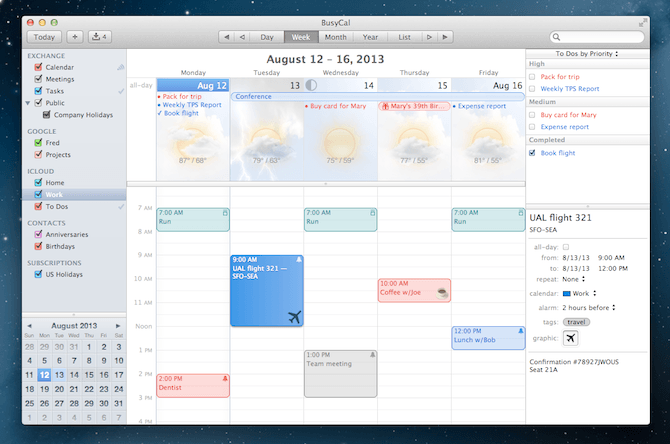670x444 pixels.
Task: Collapse the Public calendar group
Action: tap(29, 103)
